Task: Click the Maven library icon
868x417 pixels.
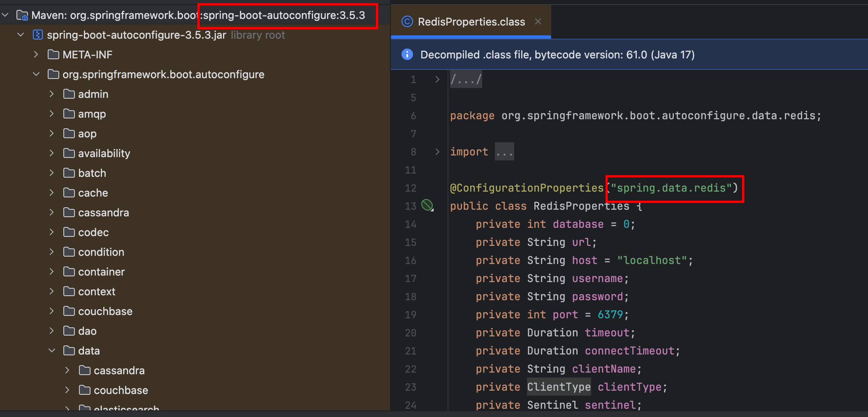Action: pyautogui.click(x=22, y=15)
